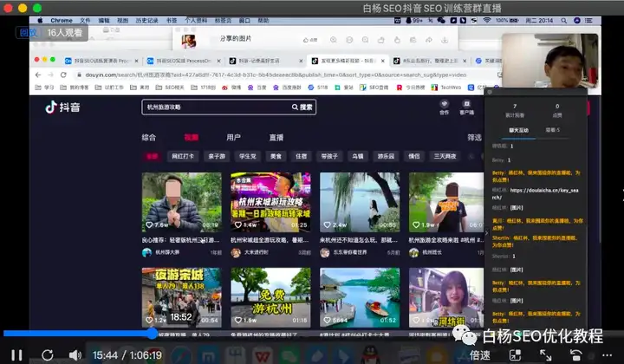Click the 回放 badge at top left
This screenshot has height=364, width=624.
[x=29, y=33]
